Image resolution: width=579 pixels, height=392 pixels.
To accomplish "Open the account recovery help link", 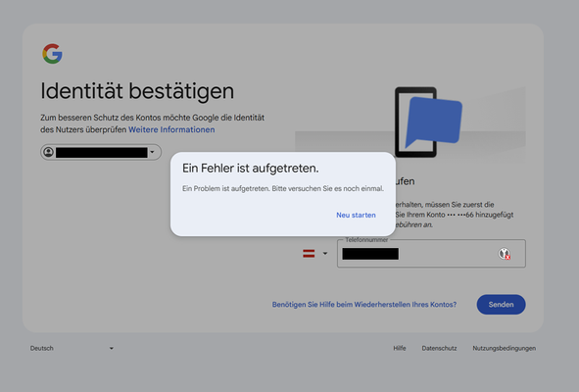I will coord(364,305).
